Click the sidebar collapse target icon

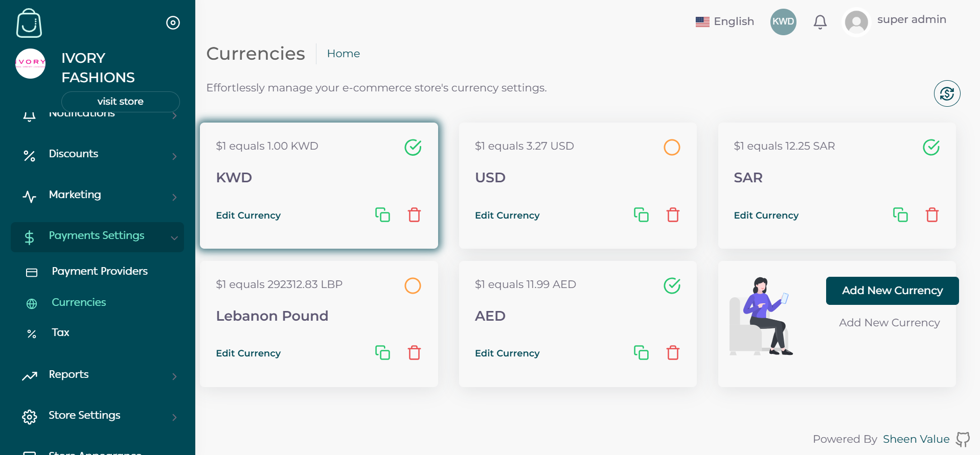click(173, 23)
